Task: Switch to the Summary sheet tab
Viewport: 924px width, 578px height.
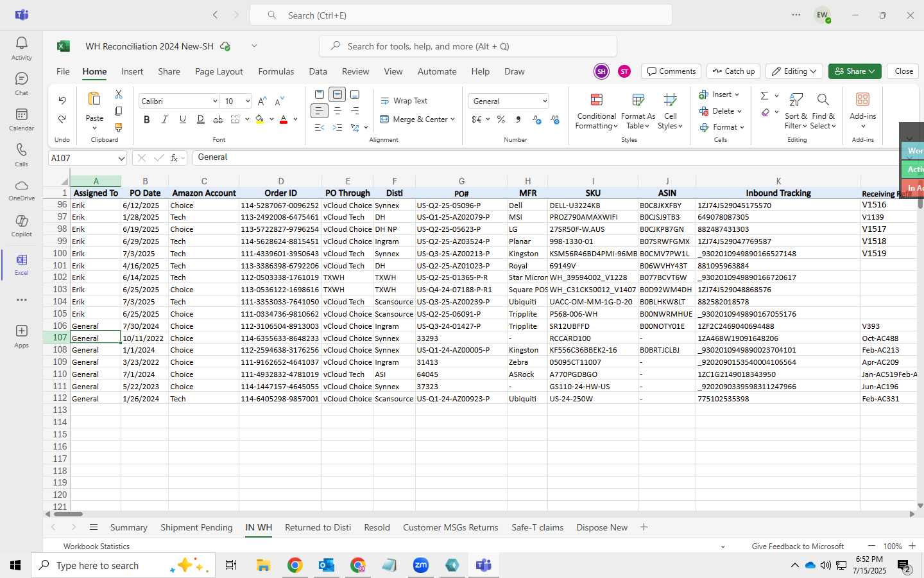Action: click(x=128, y=527)
